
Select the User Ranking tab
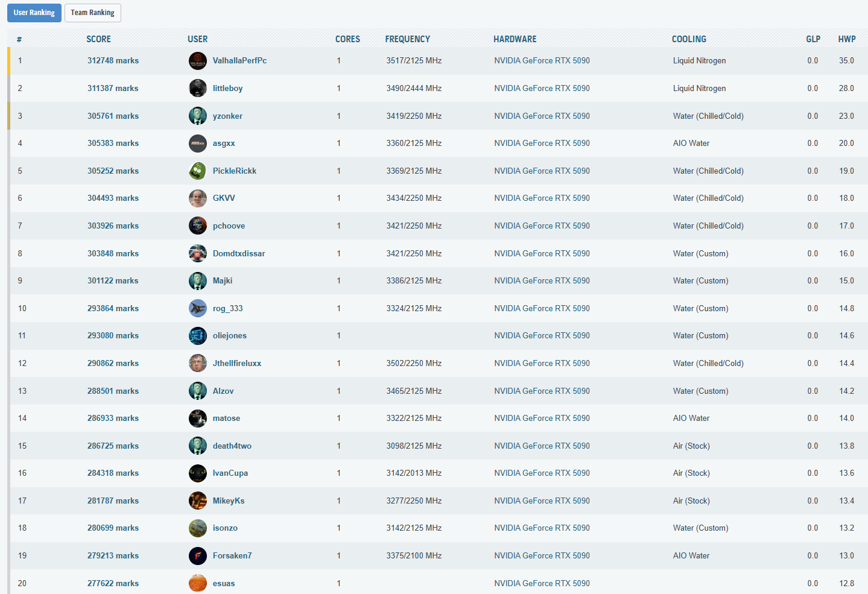tap(34, 13)
